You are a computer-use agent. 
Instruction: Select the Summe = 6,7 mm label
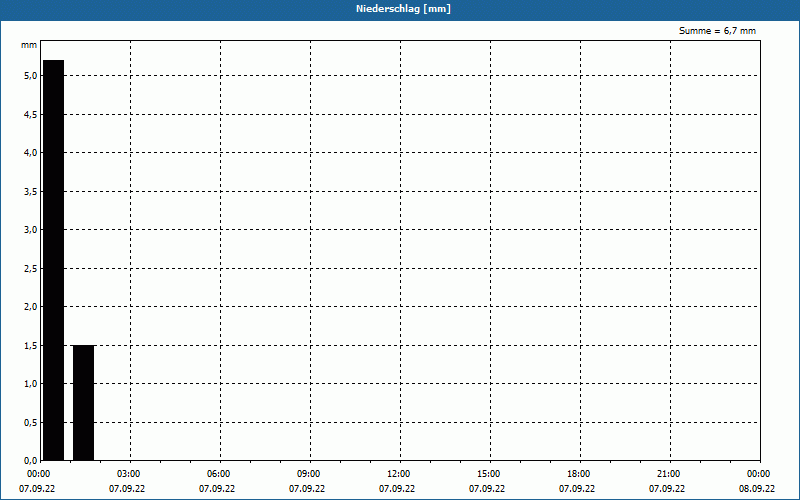[717, 31]
